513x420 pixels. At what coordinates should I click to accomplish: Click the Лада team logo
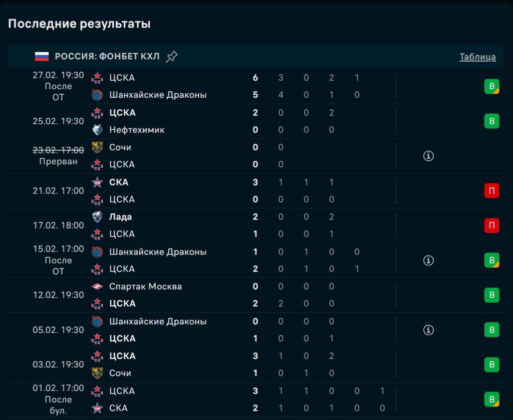(x=97, y=217)
